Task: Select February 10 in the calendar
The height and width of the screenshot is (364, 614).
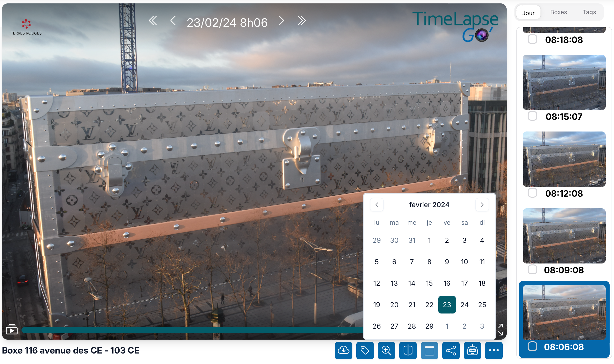Action: click(464, 262)
